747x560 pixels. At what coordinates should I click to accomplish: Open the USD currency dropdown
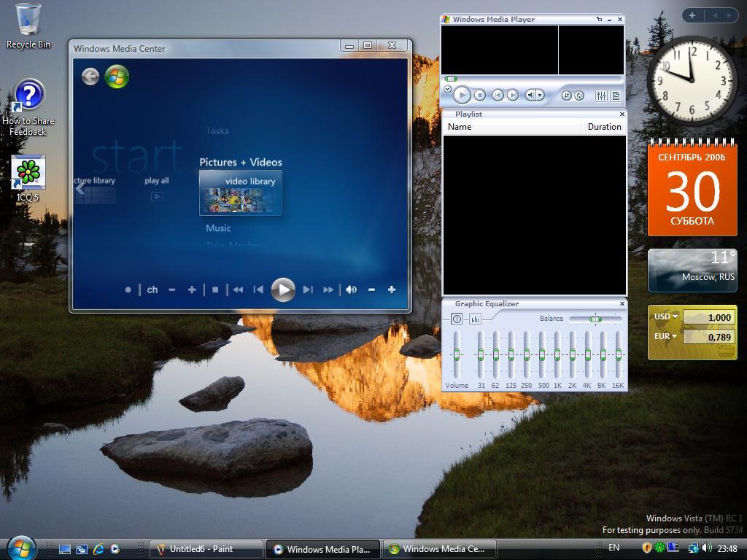[x=667, y=316]
